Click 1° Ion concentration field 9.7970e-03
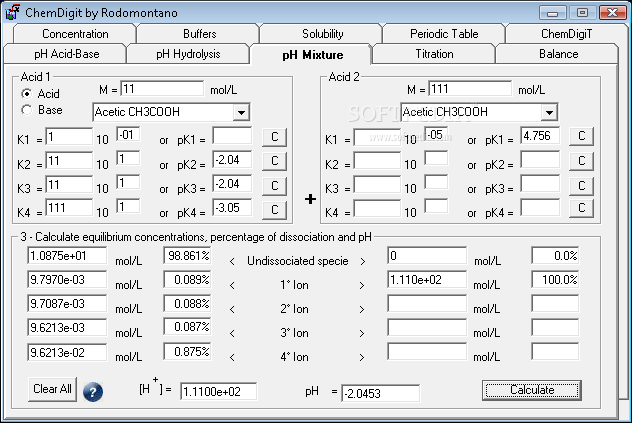632x423 pixels. click(67, 279)
